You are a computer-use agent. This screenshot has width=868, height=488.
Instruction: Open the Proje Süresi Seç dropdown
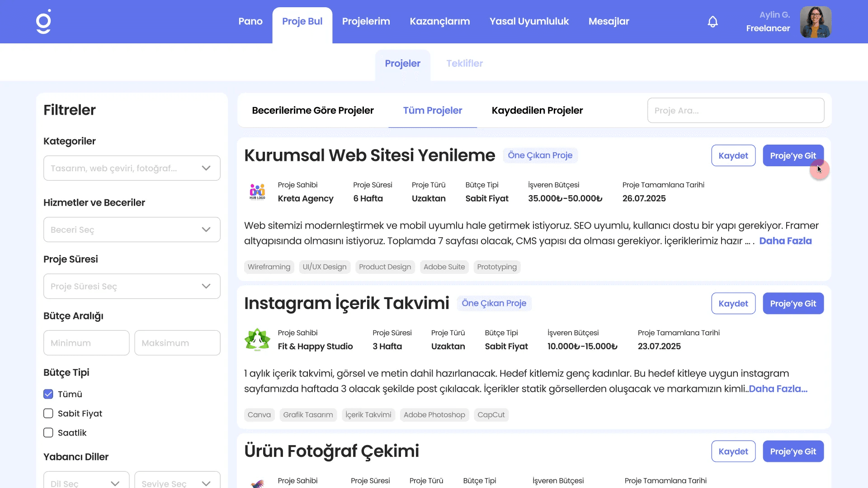132,286
